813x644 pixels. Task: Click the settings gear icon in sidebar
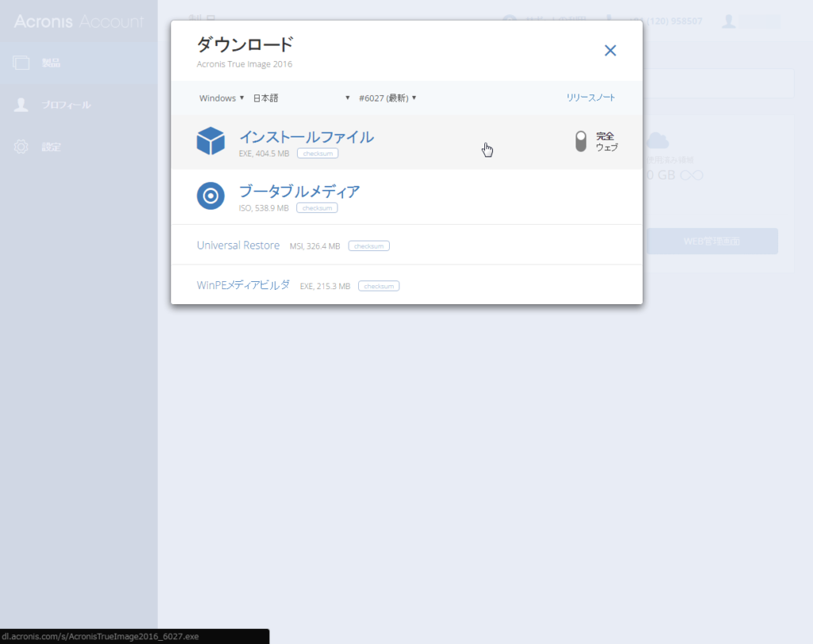(21, 147)
